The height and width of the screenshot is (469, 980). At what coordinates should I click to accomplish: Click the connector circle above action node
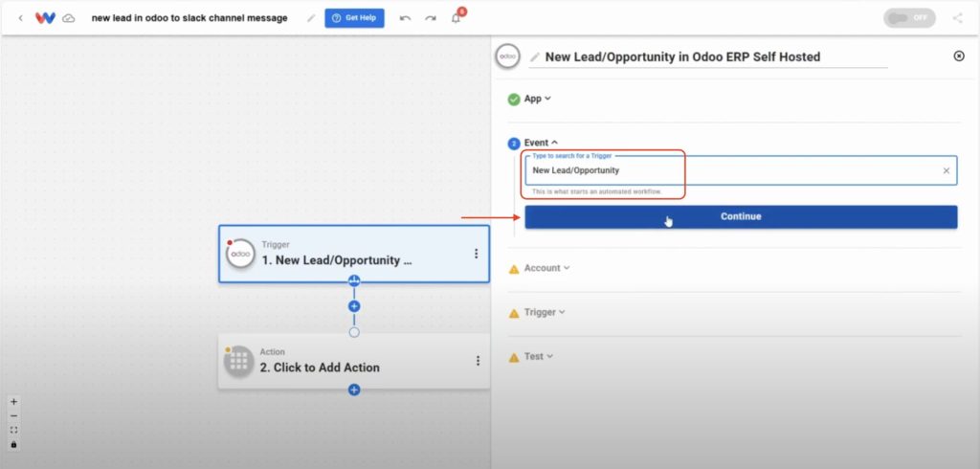point(354,332)
